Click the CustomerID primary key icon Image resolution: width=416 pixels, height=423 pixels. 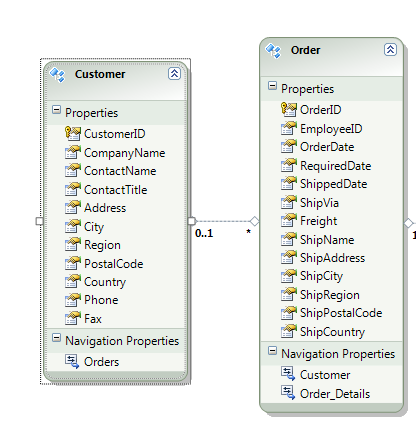click(72, 134)
